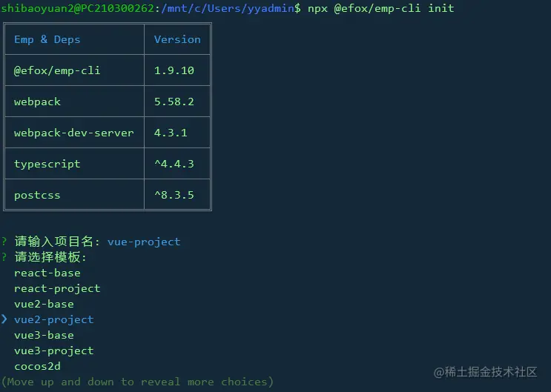Click the @efox/emp-cli table cell
Screen dimensions: 551x392
click(57, 70)
